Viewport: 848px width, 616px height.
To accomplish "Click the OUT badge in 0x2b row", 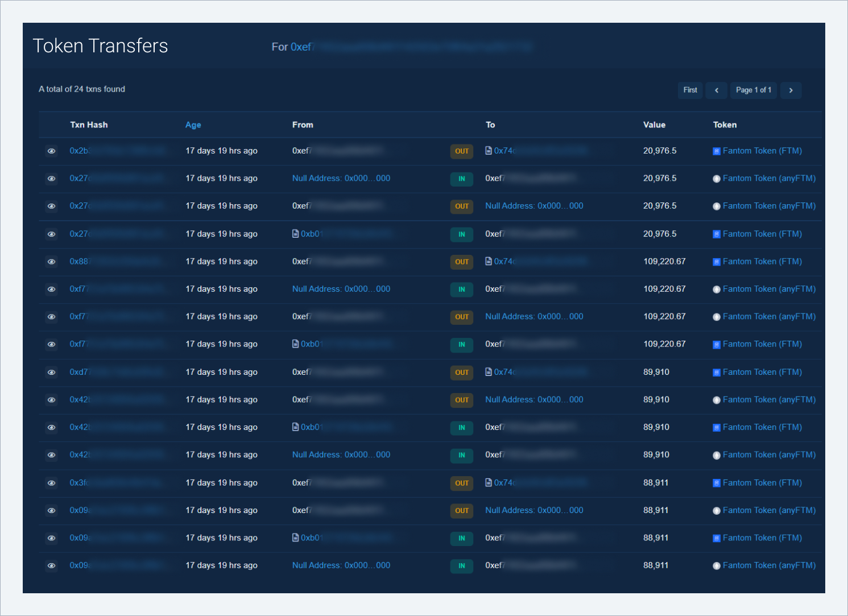I will [462, 151].
